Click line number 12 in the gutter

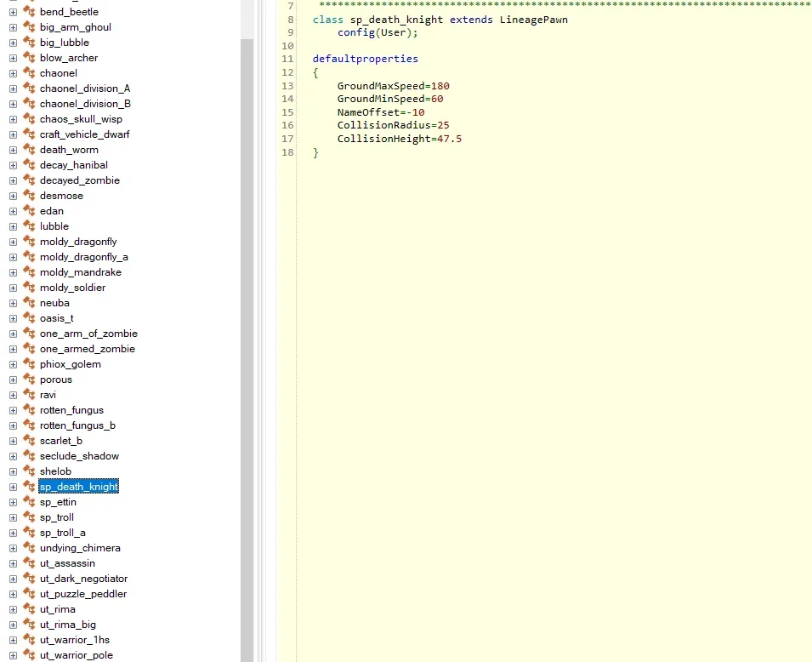click(287, 72)
